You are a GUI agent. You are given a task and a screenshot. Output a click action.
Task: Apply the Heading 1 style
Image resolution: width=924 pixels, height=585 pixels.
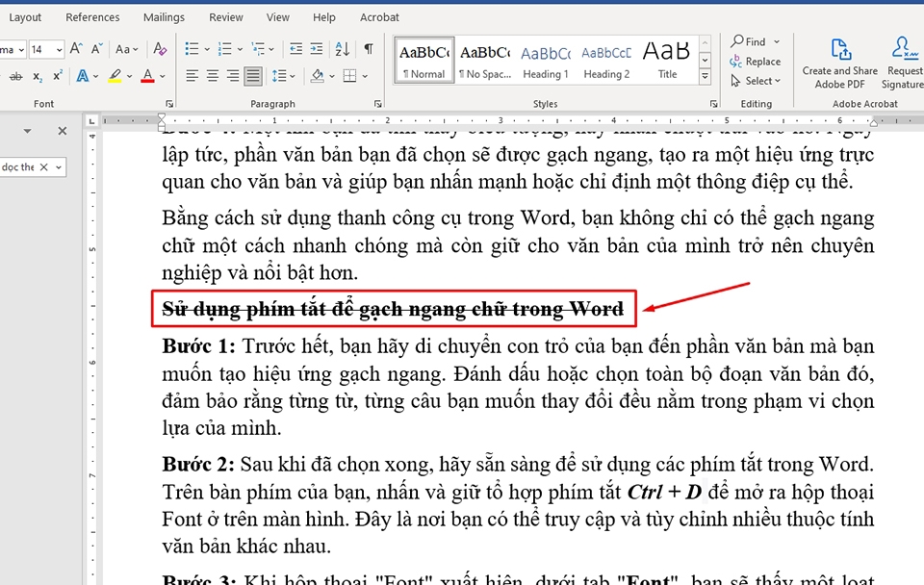(546, 60)
